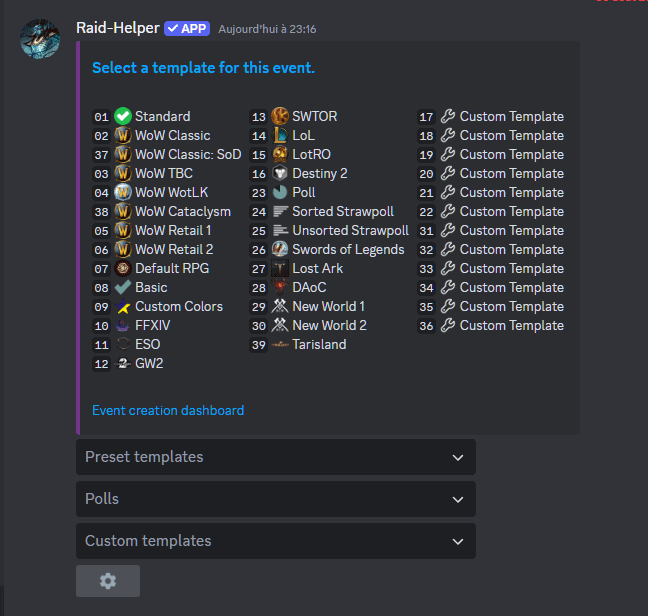Click the Basic template checkmark icon
This screenshot has height=616, width=648.
[x=122, y=287]
